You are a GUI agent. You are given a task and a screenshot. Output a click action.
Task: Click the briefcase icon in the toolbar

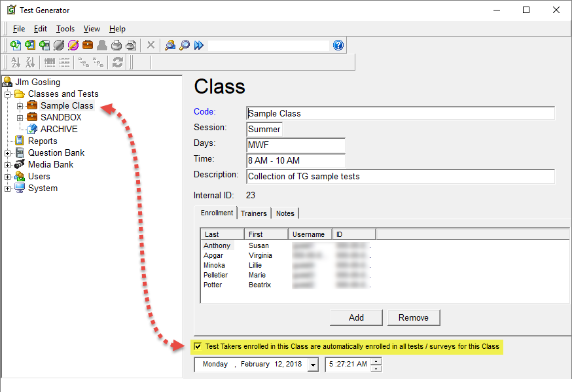(88, 45)
